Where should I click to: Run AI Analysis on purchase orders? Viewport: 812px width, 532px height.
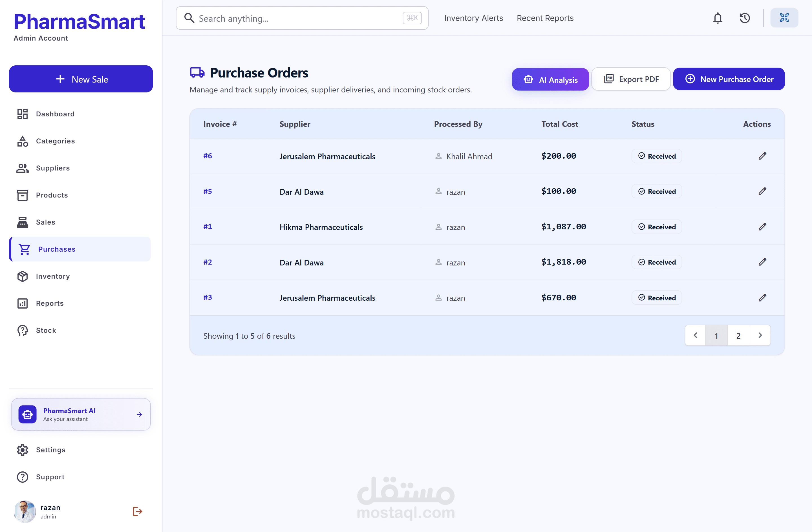tap(550, 79)
